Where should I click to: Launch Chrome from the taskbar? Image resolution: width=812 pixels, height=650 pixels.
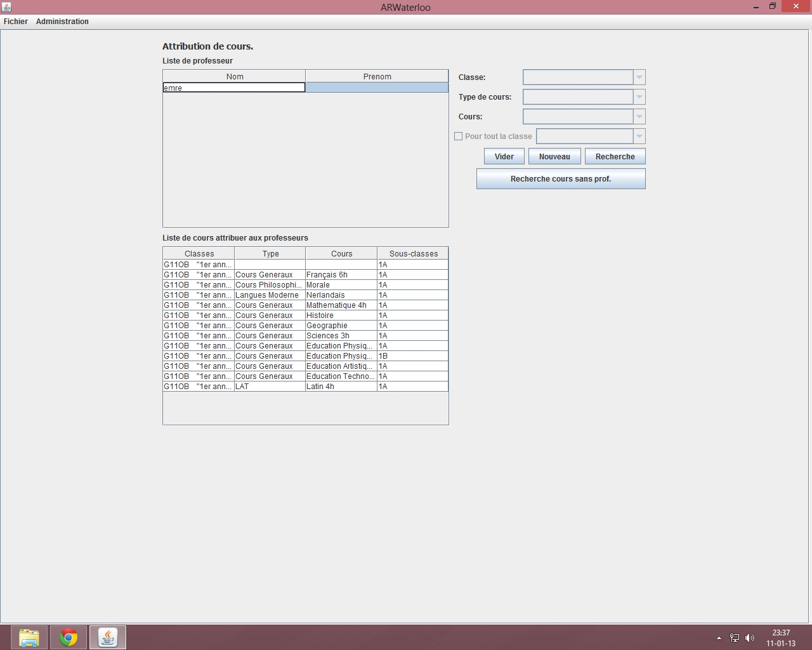(69, 637)
